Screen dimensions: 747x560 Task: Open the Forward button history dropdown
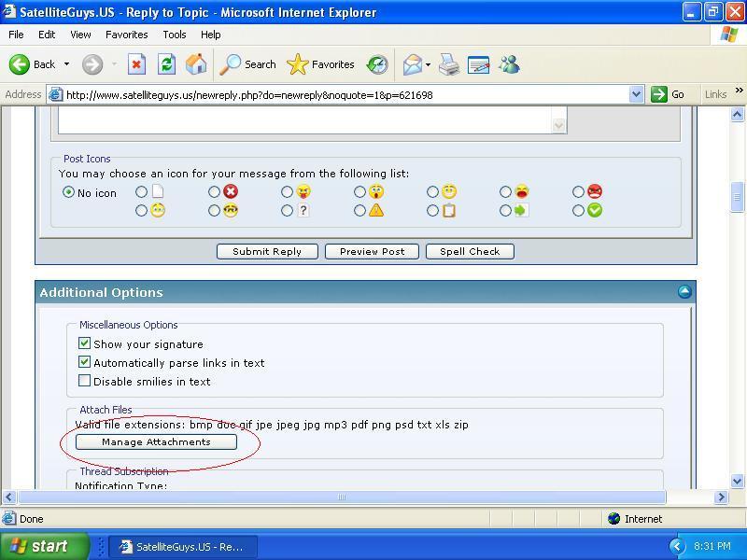click(x=114, y=64)
